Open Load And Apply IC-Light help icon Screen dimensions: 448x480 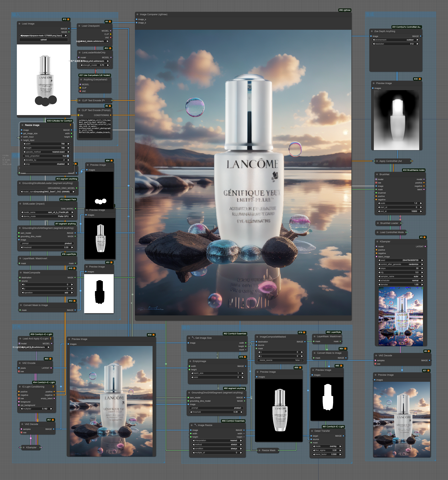(50, 339)
